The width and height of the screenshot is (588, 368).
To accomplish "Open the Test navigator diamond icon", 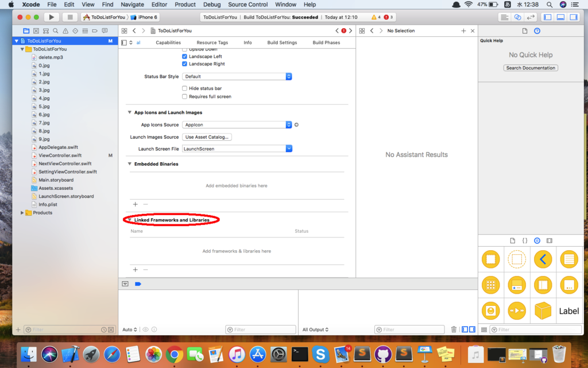I will (x=75, y=31).
